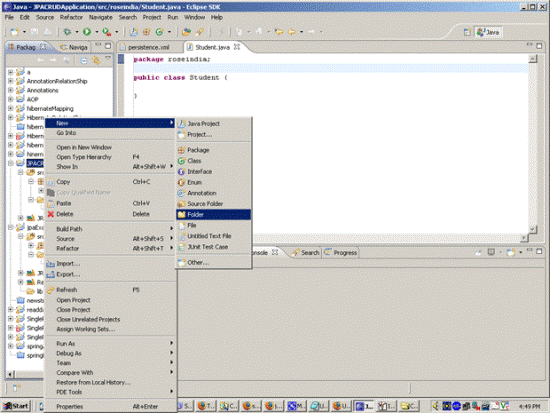Screen dimensions: 550x413
Task: Click the New Java Project toolbar icon
Action: [x=134, y=32]
